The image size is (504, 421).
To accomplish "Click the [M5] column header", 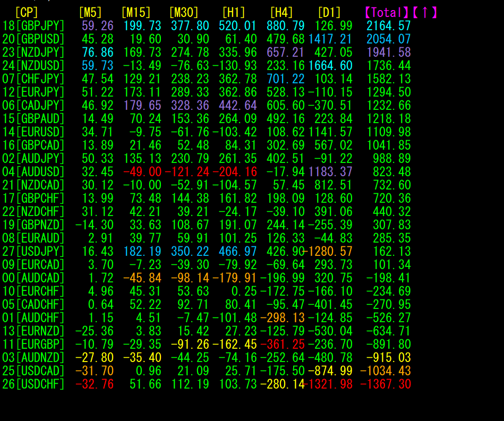I will [90, 13].
